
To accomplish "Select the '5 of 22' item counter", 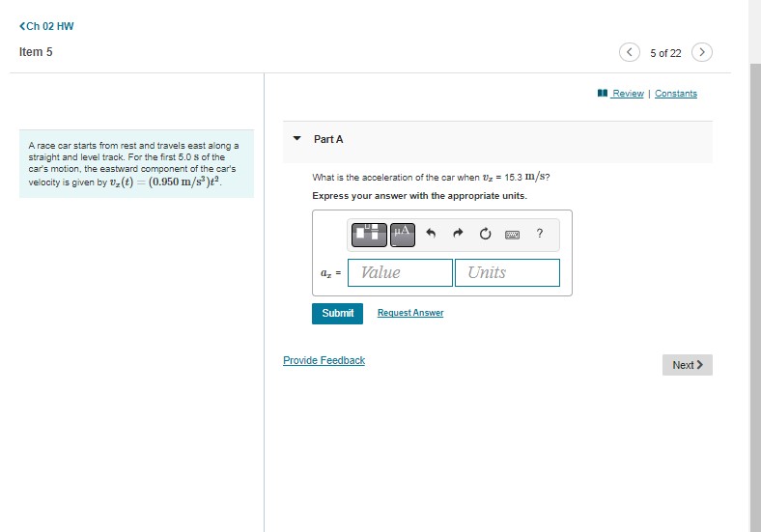I will pyautogui.click(x=665, y=53).
